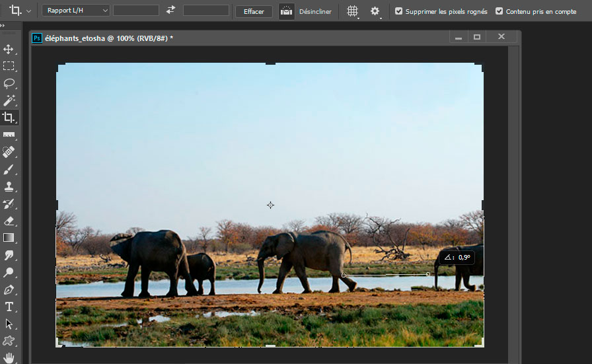Select the Horizontal Type tool
This screenshot has height=364, width=592.
(9, 307)
